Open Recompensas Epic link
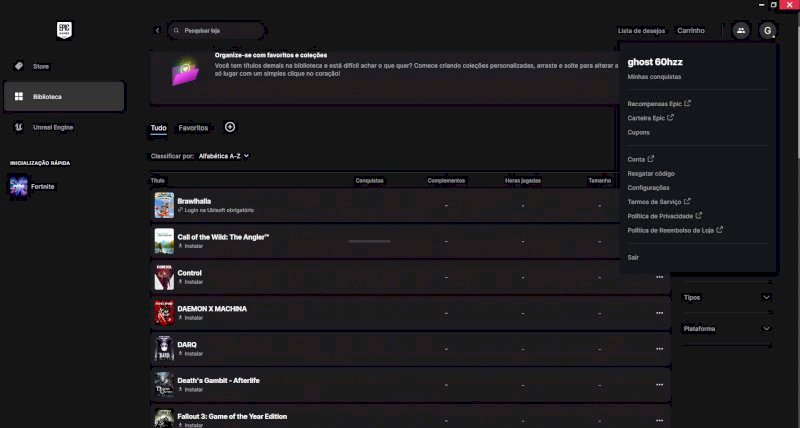The width and height of the screenshot is (800, 428). pos(659,104)
